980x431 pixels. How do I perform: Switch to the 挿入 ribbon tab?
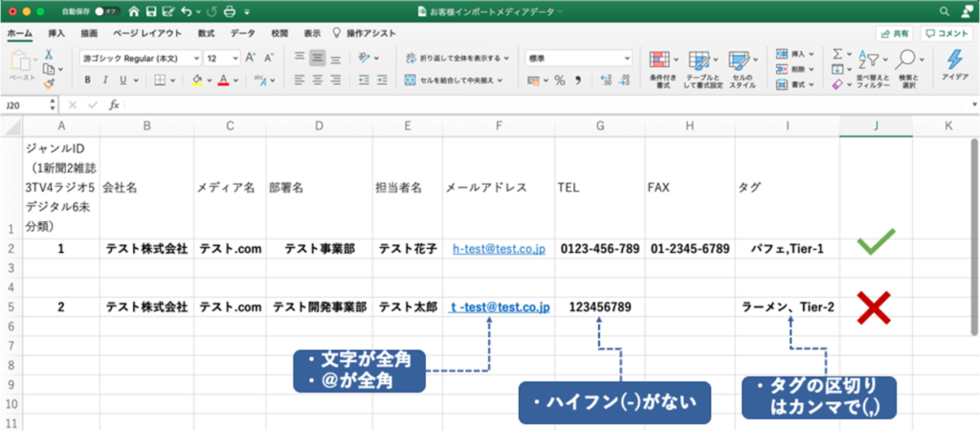56,33
